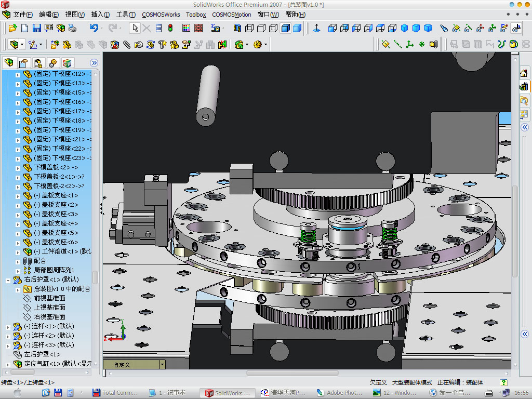This screenshot has width=532, height=399.
Task: Expand the 定位气缸<1> node
Action: (8, 364)
